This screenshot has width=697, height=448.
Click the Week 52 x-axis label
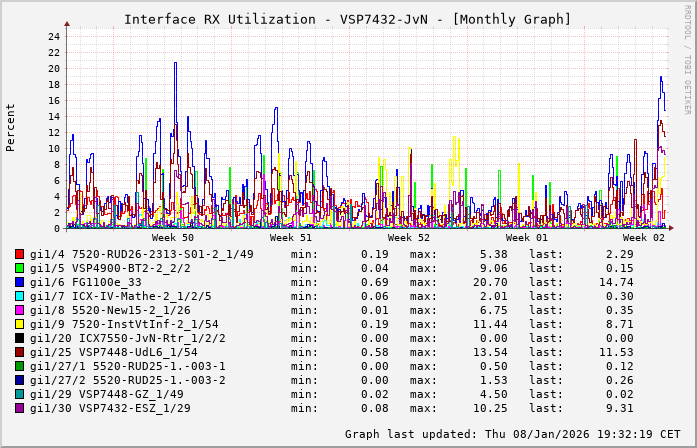pyautogui.click(x=409, y=238)
